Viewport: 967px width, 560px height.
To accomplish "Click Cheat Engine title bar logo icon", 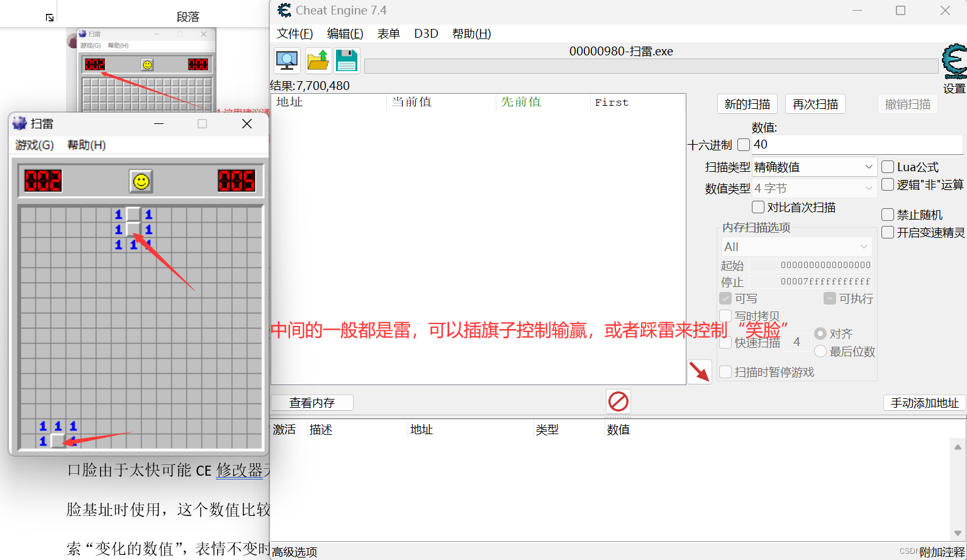I will [x=284, y=10].
